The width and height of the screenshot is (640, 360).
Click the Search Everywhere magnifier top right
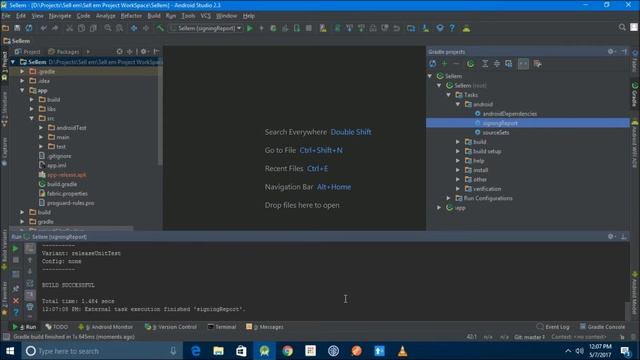pyautogui.click(x=622, y=27)
